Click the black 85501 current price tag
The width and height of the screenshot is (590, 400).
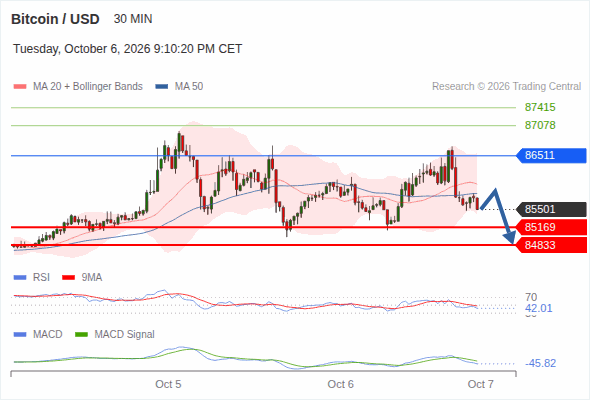pos(551,209)
